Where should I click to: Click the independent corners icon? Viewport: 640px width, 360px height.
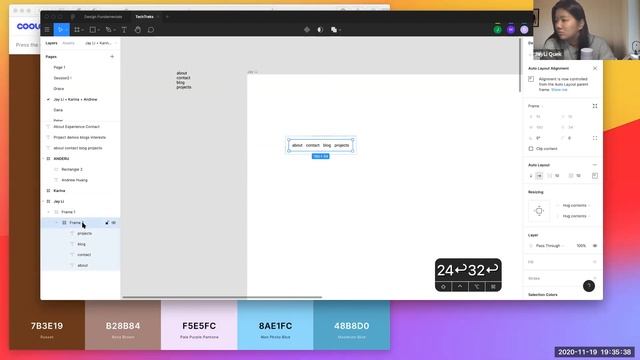pos(595,138)
